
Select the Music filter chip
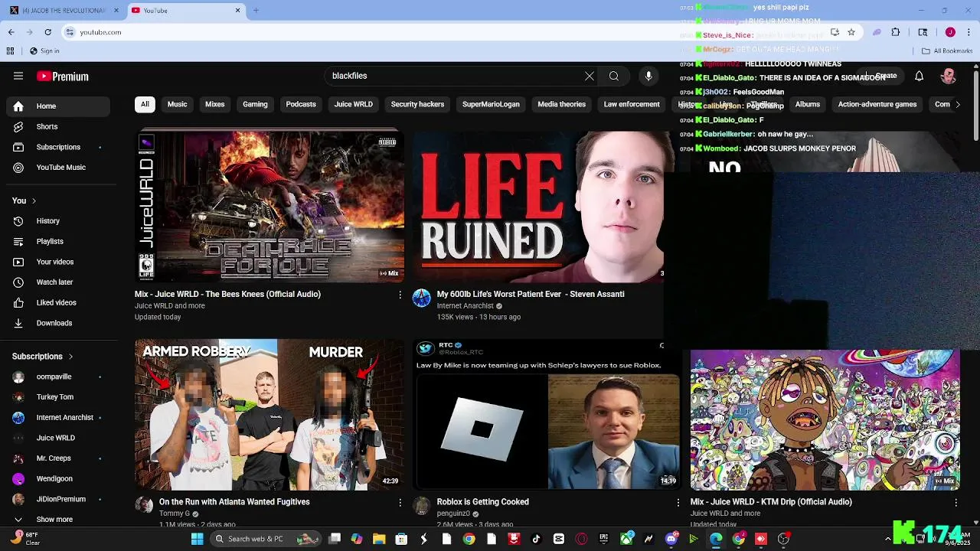point(178,104)
